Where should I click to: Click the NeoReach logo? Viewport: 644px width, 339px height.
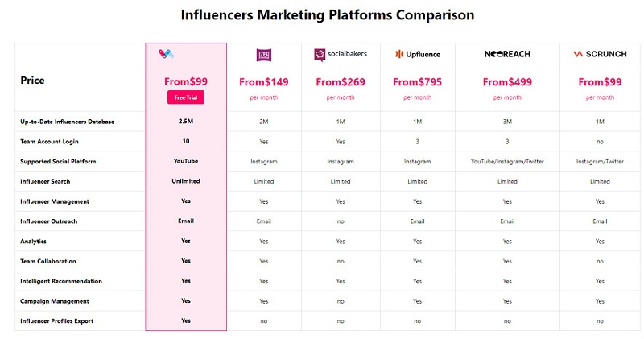tap(507, 54)
